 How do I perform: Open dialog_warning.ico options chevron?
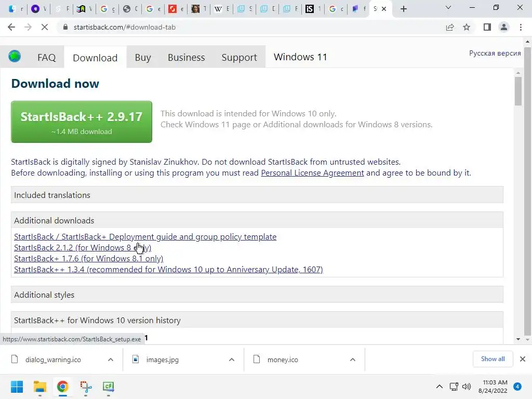click(111, 360)
